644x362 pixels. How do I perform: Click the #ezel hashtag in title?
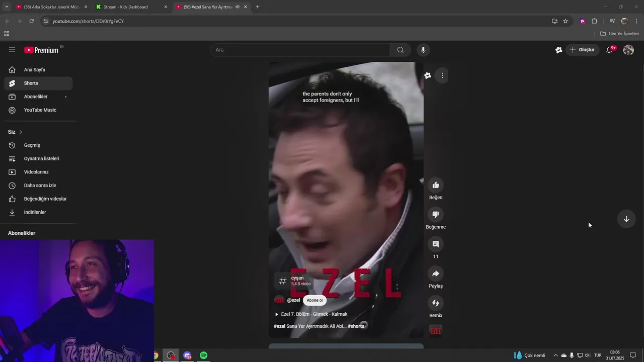(x=279, y=326)
